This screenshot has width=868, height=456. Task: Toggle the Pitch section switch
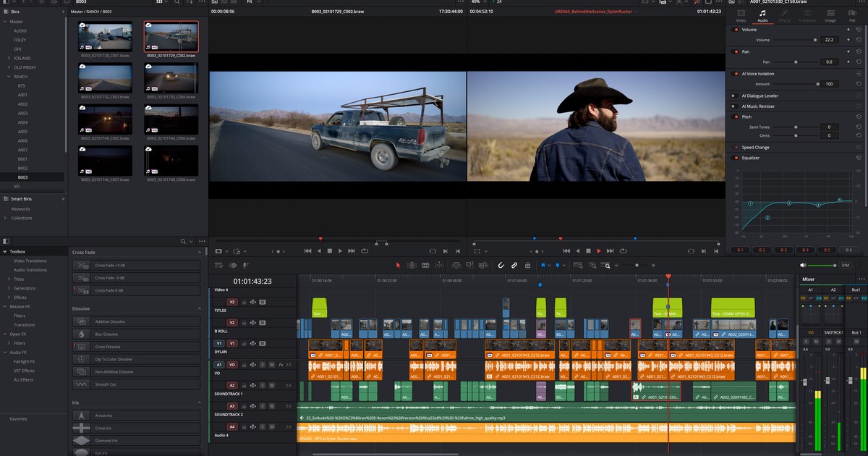point(736,117)
